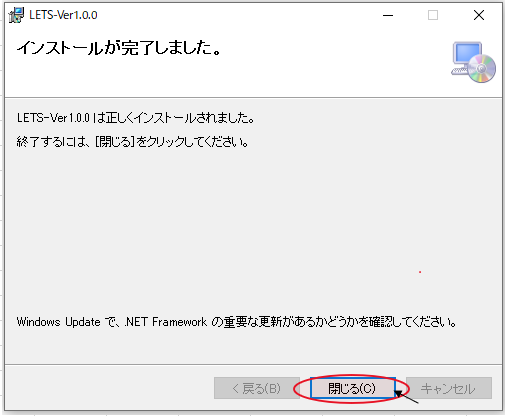505x416 pixels.
Task: Click the CD disc on the setup graphic
Action: [x=482, y=68]
